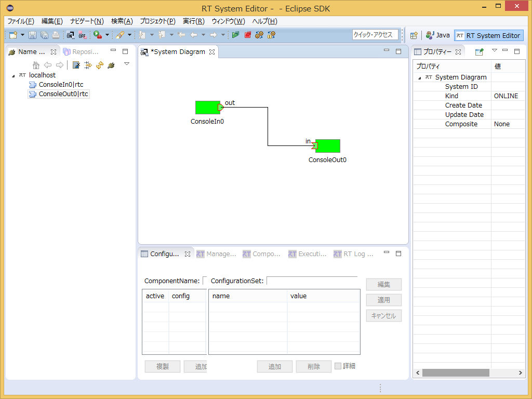Switch to the Composite Component view tab
Screen dimensions: 532x399
pyautogui.click(x=262, y=254)
